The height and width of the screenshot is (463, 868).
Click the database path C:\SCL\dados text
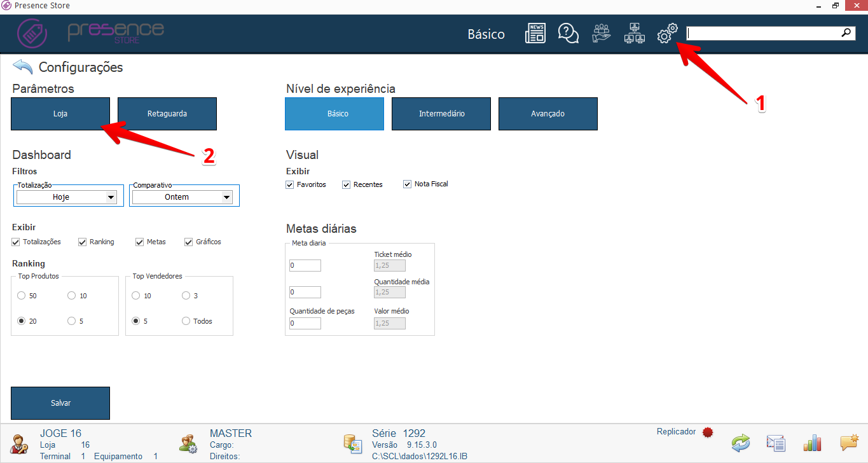coord(420,457)
